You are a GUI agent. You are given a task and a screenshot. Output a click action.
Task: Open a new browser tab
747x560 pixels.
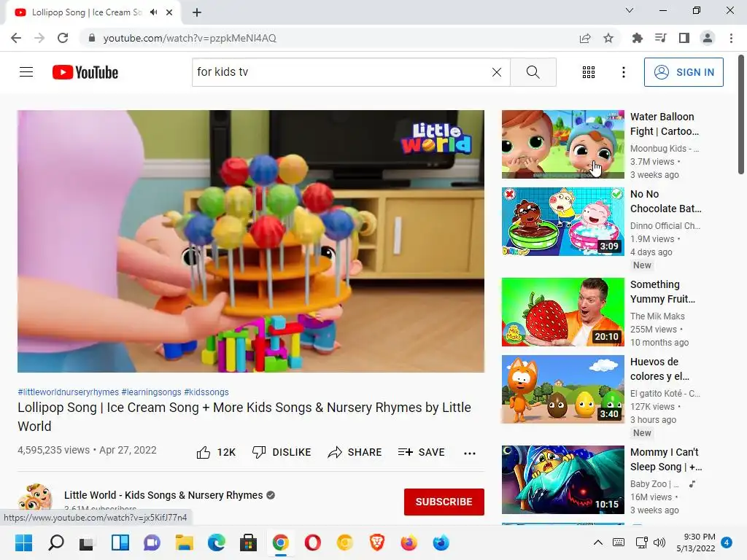tap(197, 12)
